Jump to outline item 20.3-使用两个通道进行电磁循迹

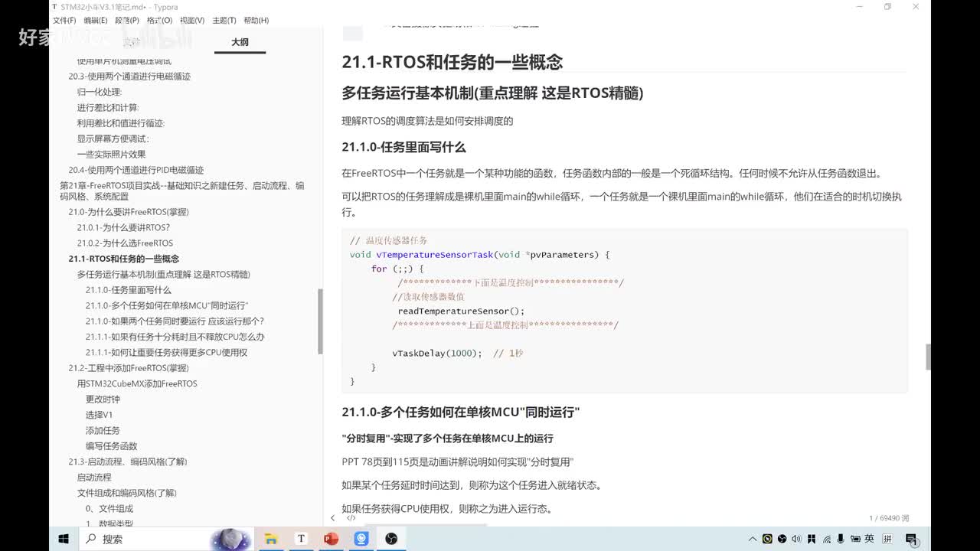[129, 77]
